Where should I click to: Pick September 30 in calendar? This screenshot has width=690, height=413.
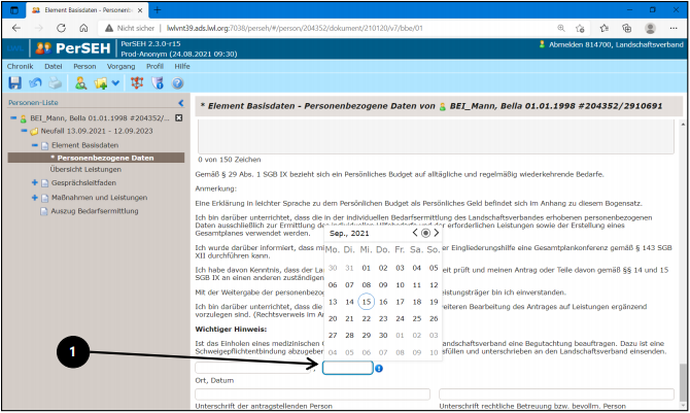[x=383, y=335]
